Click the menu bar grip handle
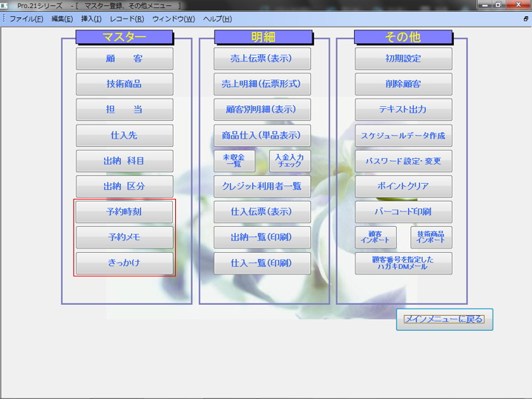The height and width of the screenshot is (399, 532). [x=4, y=19]
